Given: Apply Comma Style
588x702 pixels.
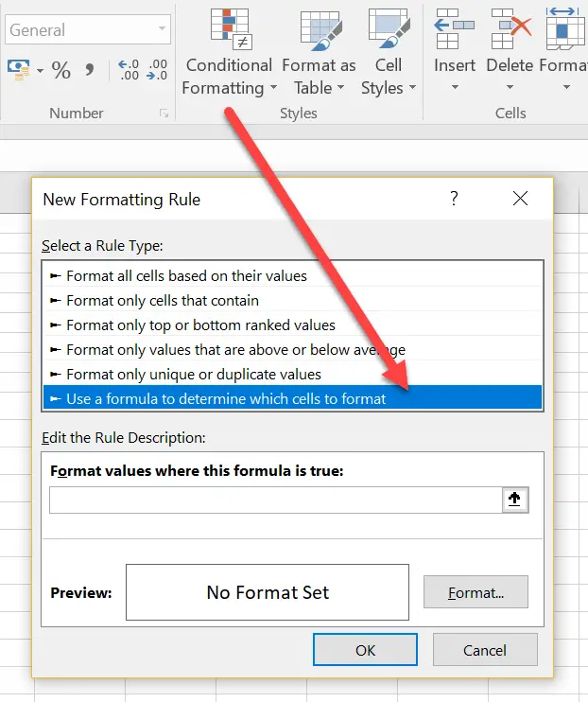Looking at the screenshot, I should pyautogui.click(x=90, y=70).
